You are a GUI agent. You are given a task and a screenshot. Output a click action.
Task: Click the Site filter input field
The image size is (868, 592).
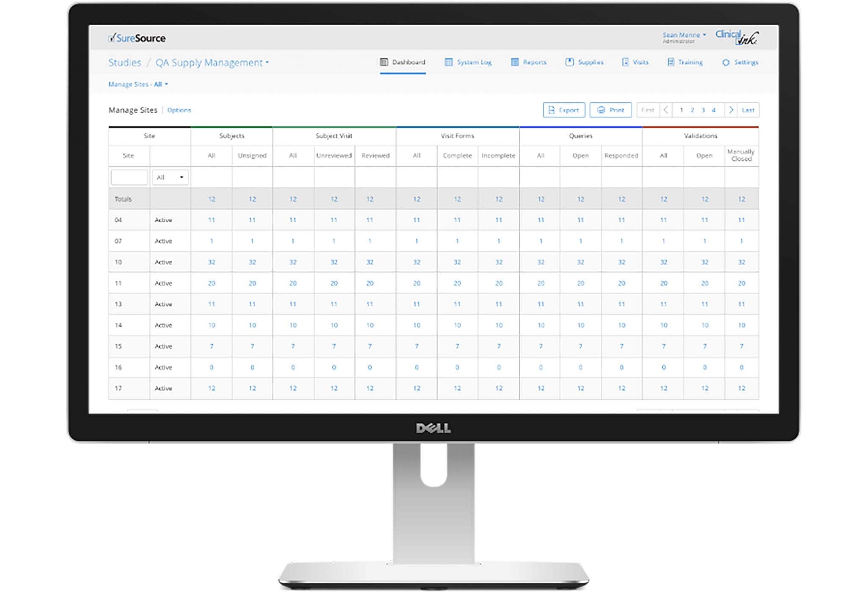coord(129,177)
